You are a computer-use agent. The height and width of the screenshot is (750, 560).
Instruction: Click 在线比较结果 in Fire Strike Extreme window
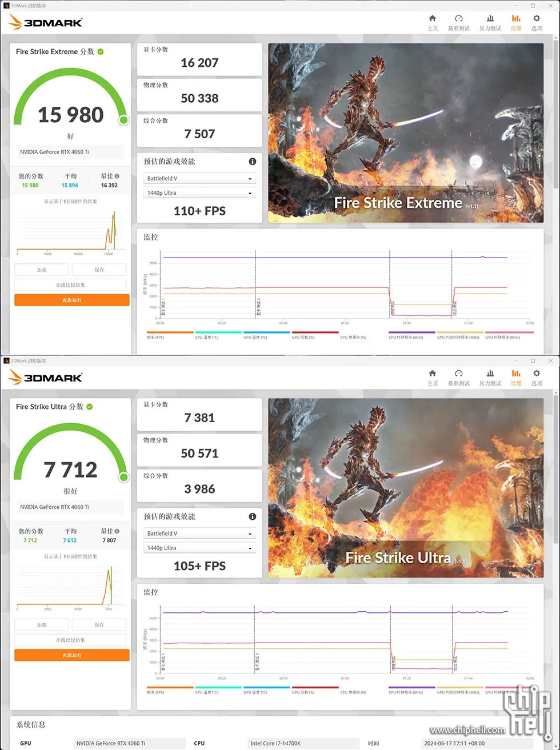70,285
